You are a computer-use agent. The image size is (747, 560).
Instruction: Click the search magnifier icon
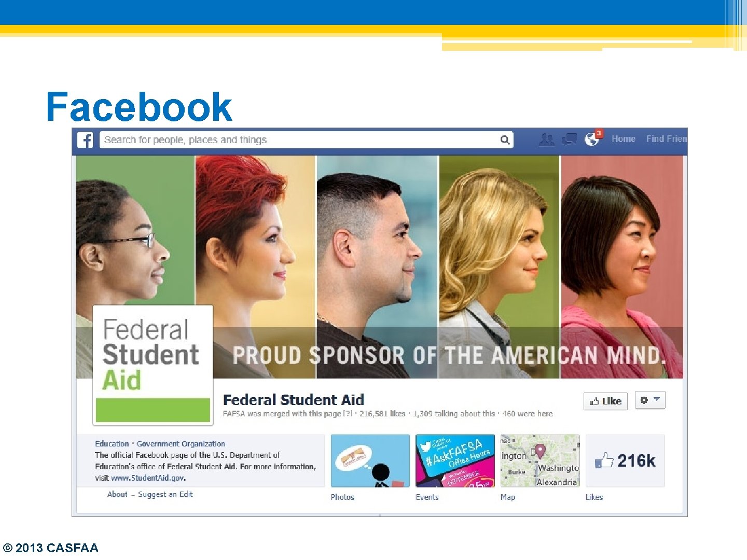tap(505, 140)
